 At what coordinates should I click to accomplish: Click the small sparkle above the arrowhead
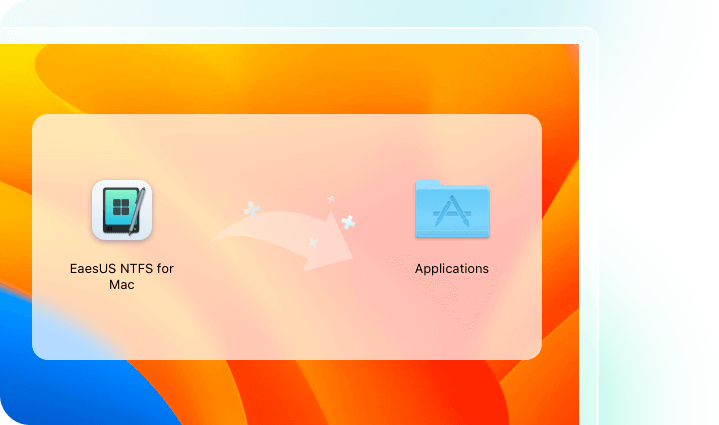click(331, 199)
